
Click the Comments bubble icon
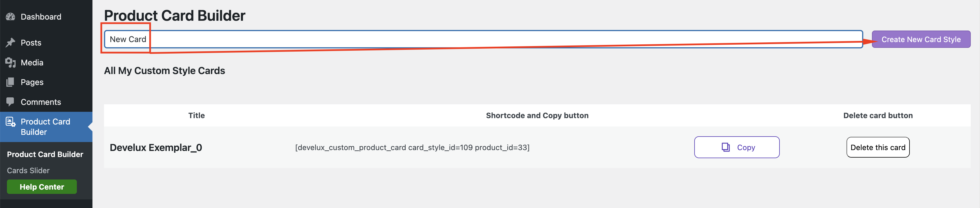pyautogui.click(x=10, y=102)
